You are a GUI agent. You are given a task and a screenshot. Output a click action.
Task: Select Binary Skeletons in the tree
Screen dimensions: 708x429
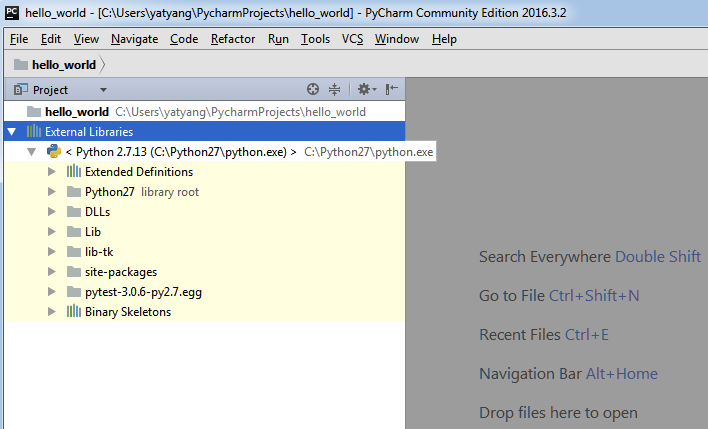pyautogui.click(x=128, y=312)
